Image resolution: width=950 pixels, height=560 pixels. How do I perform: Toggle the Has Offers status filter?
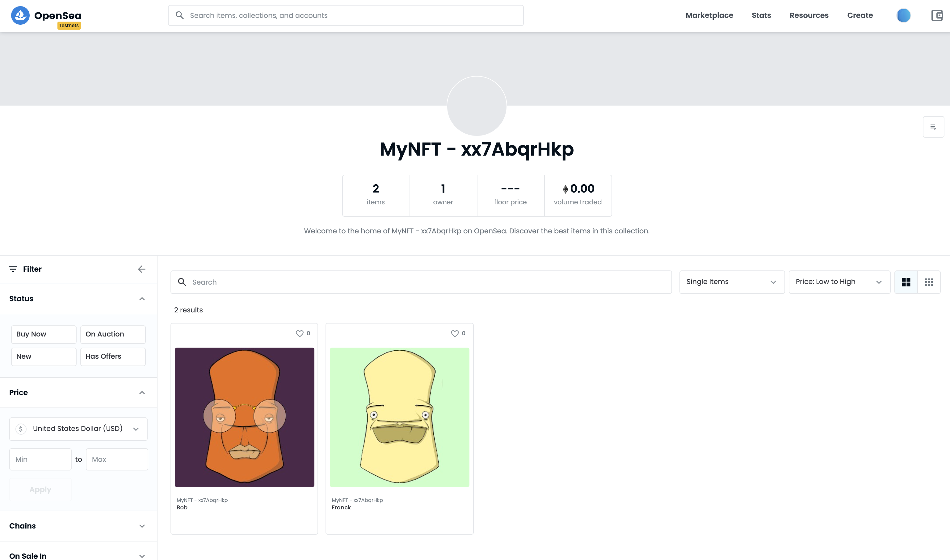point(112,357)
